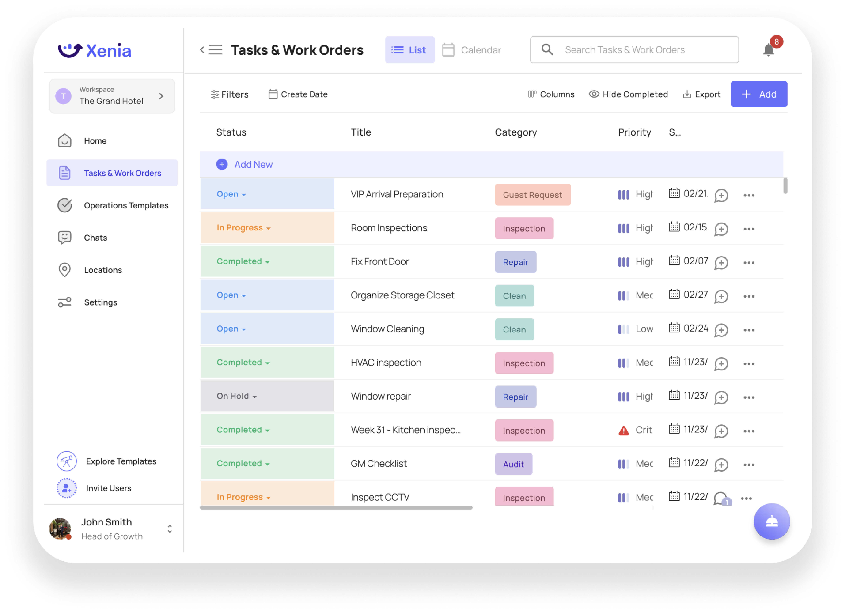Click the Repair tag on Fix Front Door
Viewport: 868px width, 612px height.
click(x=516, y=262)
